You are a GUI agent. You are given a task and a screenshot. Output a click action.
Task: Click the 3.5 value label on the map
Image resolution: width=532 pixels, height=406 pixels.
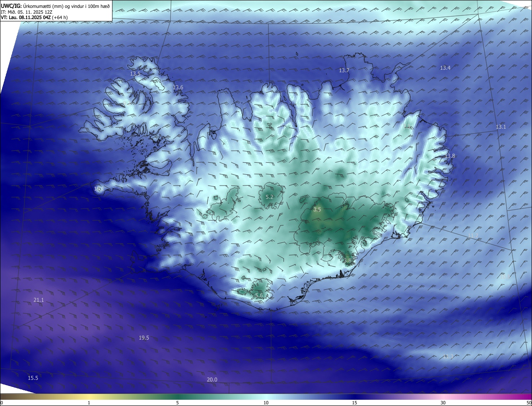[x=317, y=210]
